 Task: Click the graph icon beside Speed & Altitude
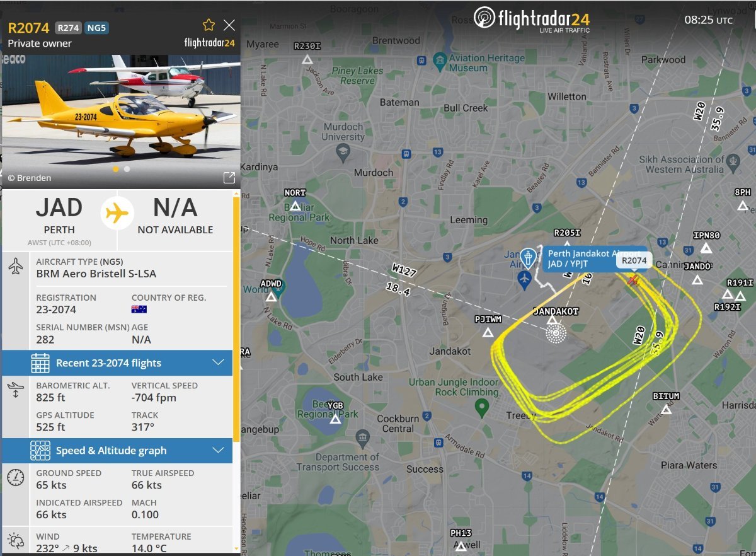(x=40, y=451)
